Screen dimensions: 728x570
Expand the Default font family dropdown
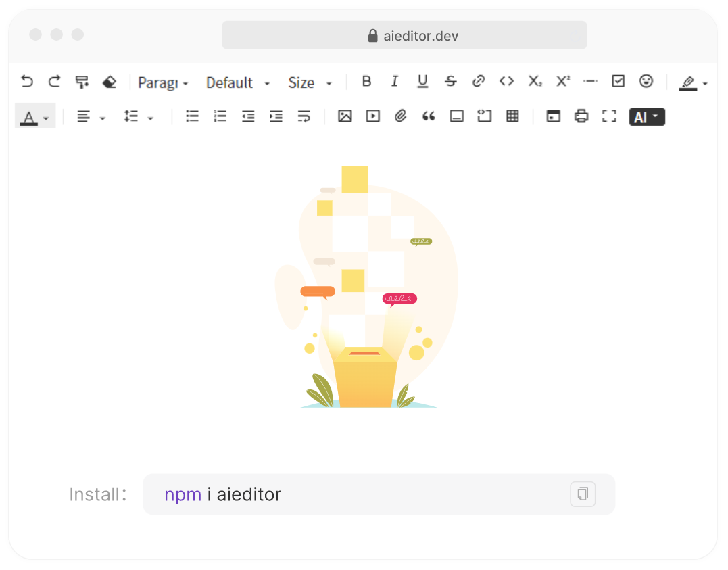pyautogui.click(x=237, y=82)
